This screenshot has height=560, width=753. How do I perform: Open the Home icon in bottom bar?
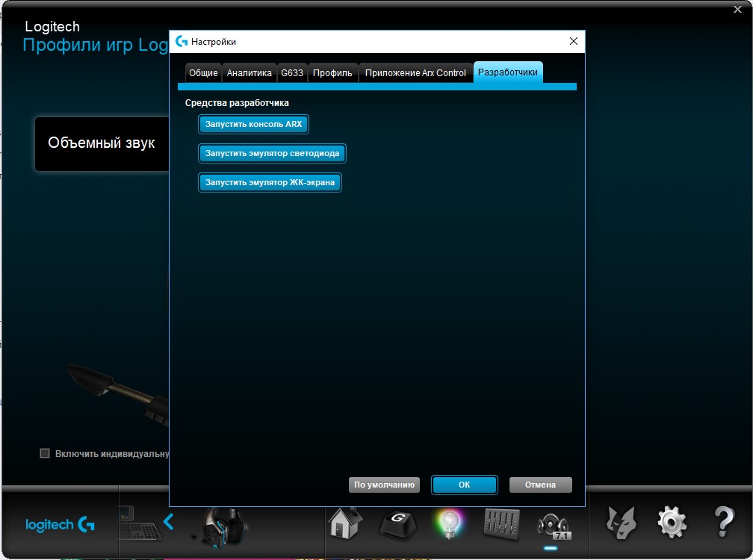[x=345, y=523]
